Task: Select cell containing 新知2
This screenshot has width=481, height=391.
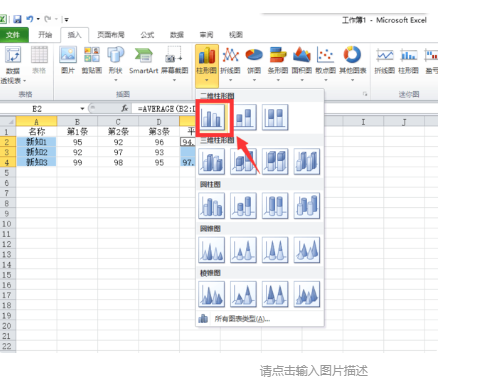Action: pos(36,152)
